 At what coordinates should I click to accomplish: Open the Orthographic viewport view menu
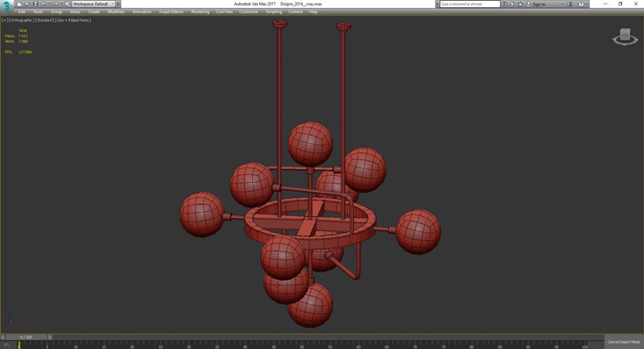click(x=22, y=20)
